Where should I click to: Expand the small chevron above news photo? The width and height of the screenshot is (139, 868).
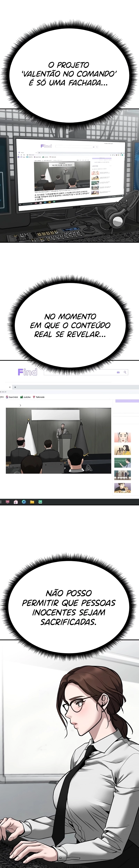[x=20, y=405]
